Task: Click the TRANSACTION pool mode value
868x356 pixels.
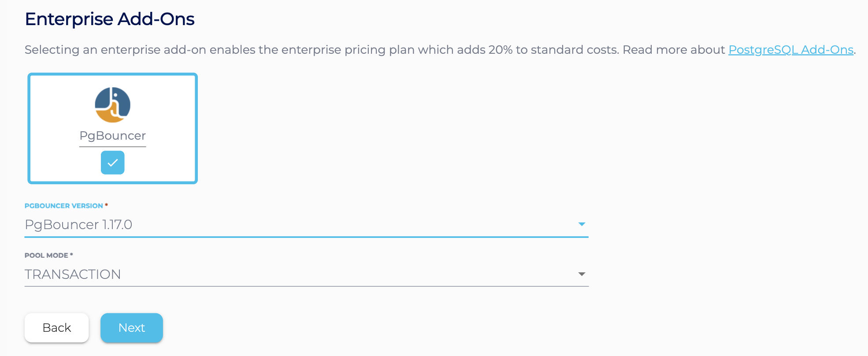Action: (x=73, y=274)
